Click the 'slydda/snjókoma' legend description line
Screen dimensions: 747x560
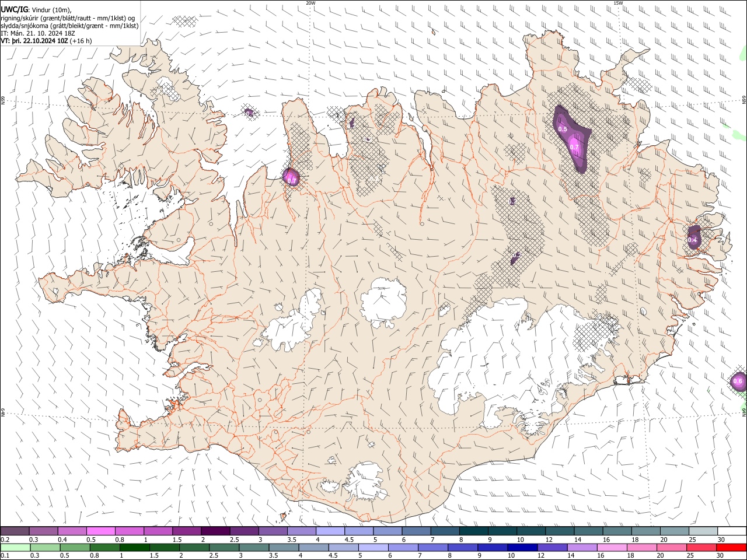[x=69, y=26]
